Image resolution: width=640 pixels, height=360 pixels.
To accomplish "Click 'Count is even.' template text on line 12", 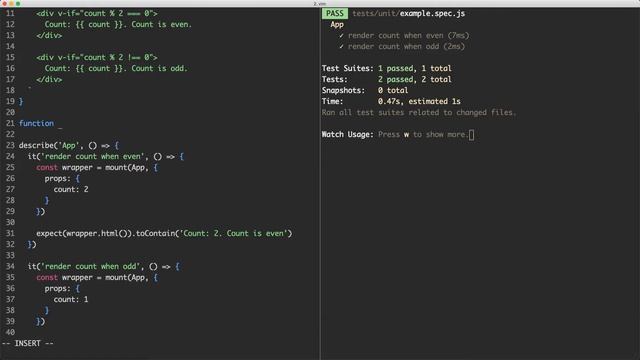I will pyautogui.click(x=161, y=24).
